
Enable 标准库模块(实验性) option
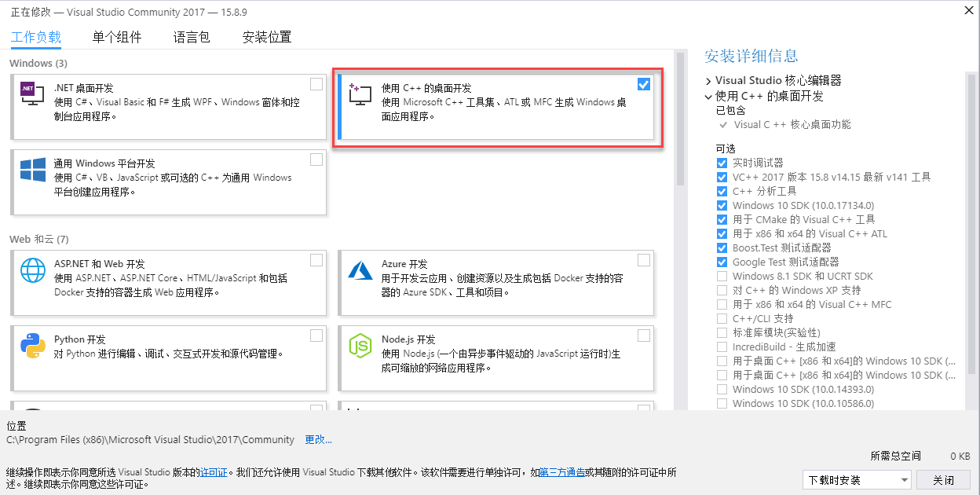pyautogui.click(x=722, y=332)
